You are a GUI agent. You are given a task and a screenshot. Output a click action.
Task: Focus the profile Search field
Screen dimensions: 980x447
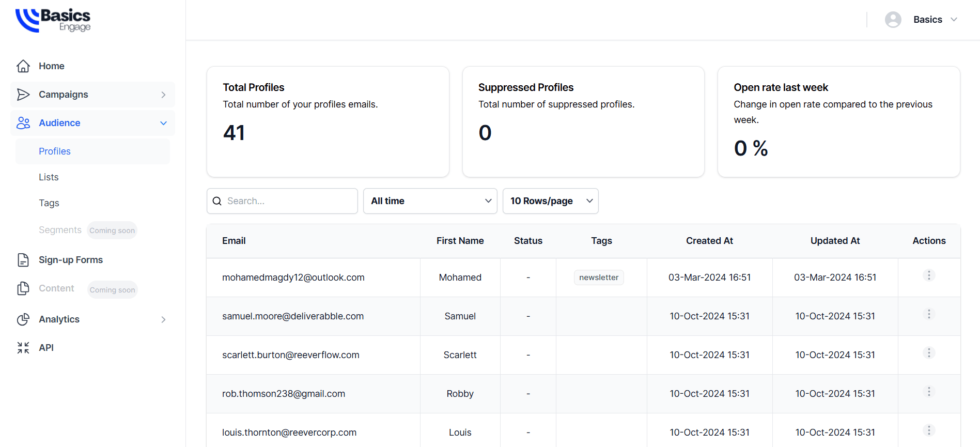coord(289,201)
